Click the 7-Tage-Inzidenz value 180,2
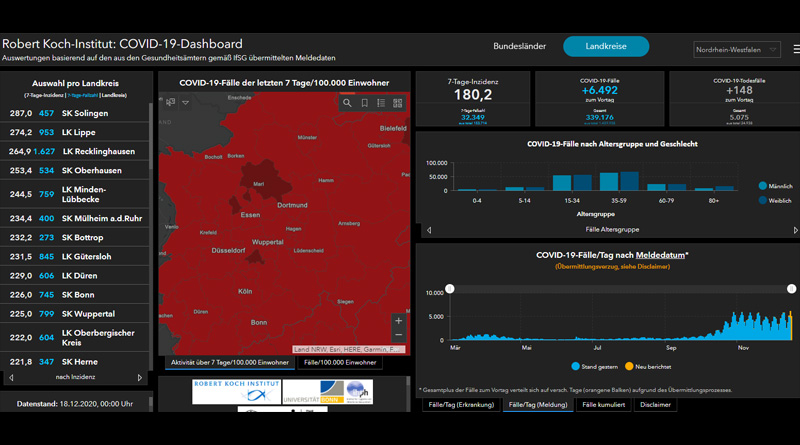The height and width of the screenshot is (445, 800). (x=473, y=94)
